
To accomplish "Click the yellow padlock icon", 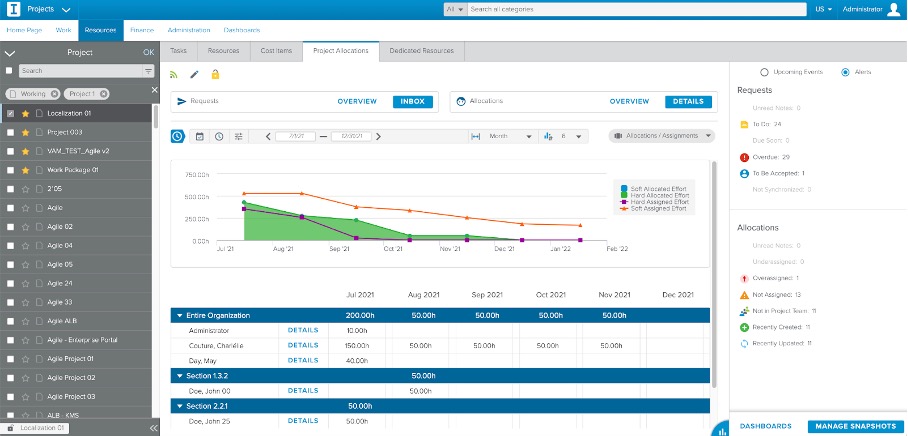I will (x=215, y=74).
